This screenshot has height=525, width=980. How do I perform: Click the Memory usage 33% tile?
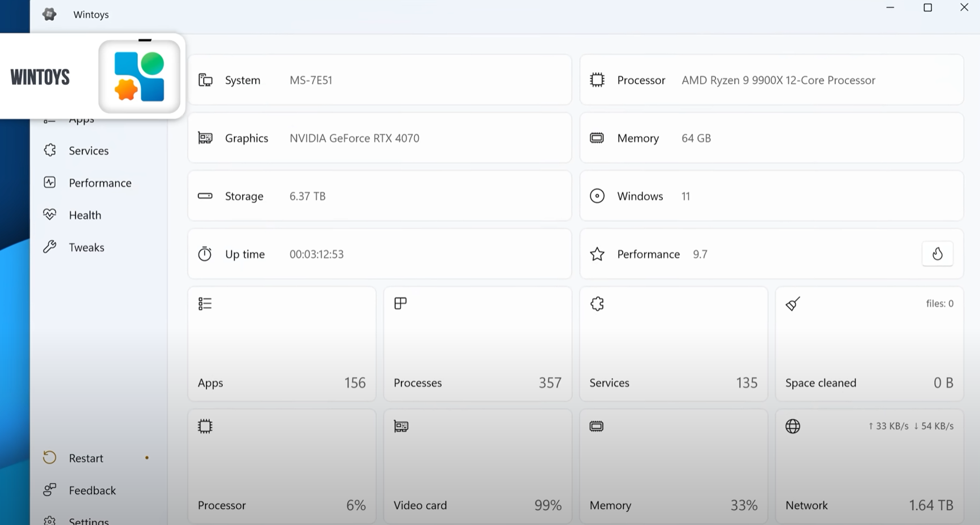click(x=673, y=467)
